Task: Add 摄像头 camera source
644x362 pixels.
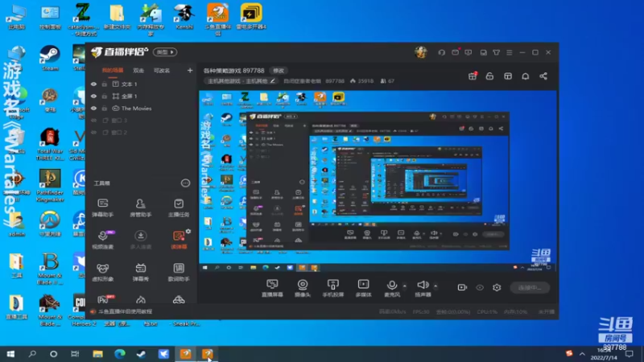Action: (x=303, y=288)
